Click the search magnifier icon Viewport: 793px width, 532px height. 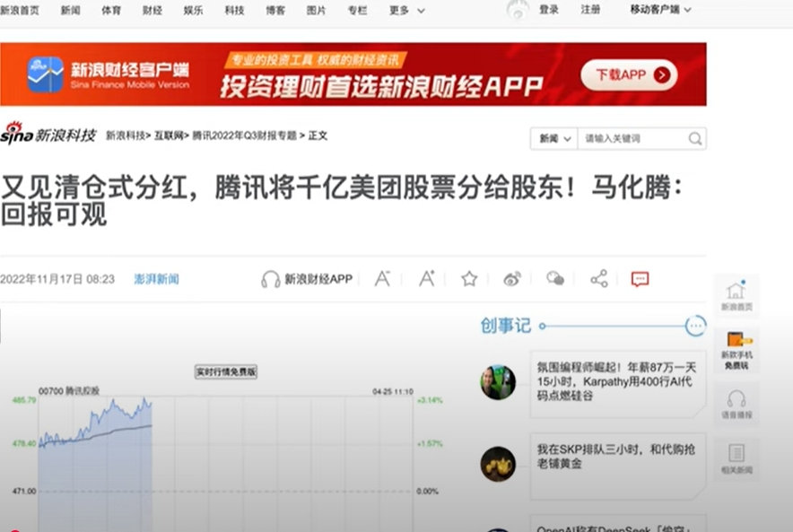point(695,138)
